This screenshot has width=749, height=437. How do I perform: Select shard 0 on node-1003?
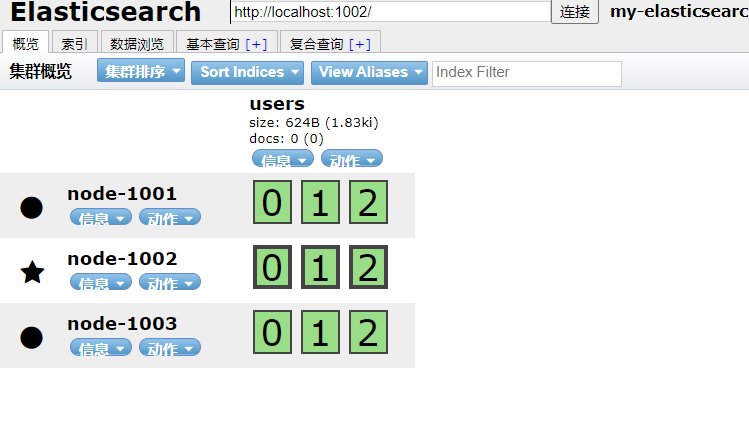(272, 332)
